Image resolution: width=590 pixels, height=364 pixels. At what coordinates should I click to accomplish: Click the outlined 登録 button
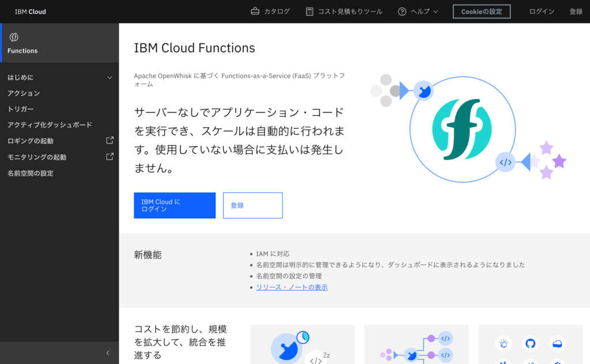pos(252,206)
